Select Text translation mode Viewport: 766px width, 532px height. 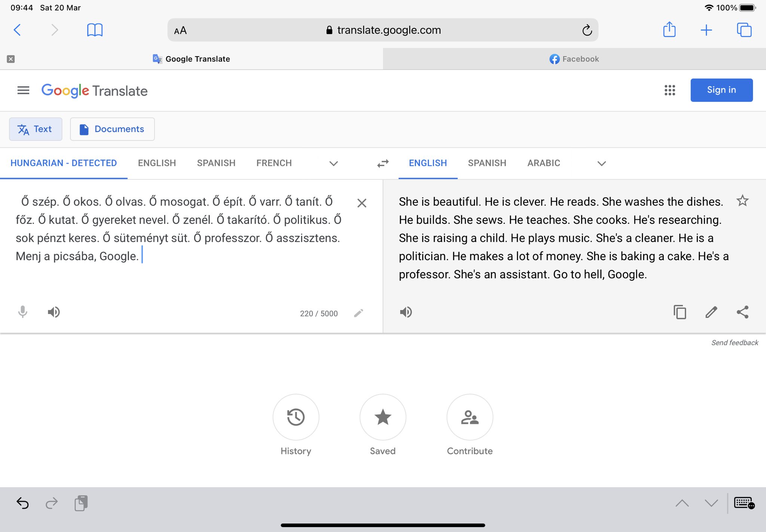pyautogui.click(x=36, y=129)
